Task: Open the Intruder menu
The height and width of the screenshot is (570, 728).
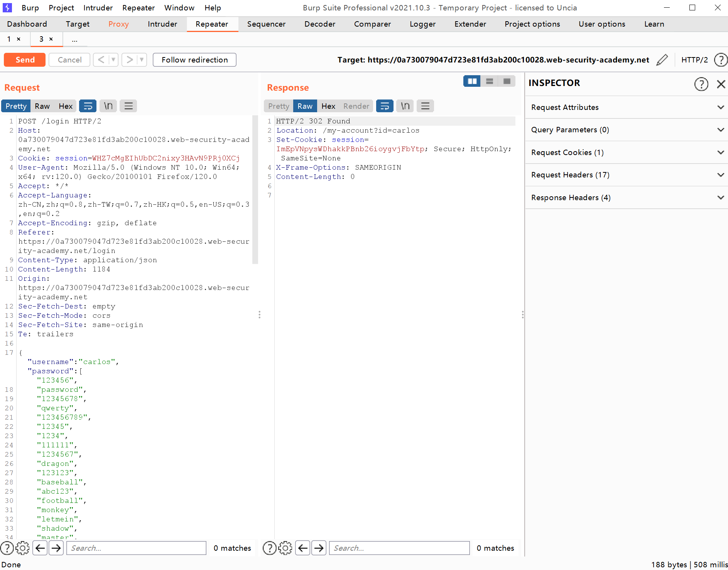Action: point(98,8)
